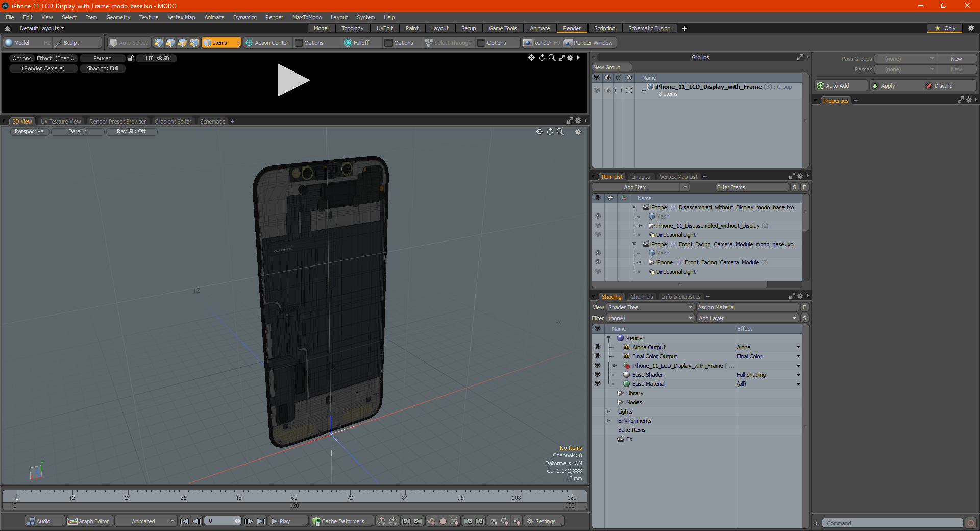
Task: Click the zoom icon in render preview
Action: point(552,58)
